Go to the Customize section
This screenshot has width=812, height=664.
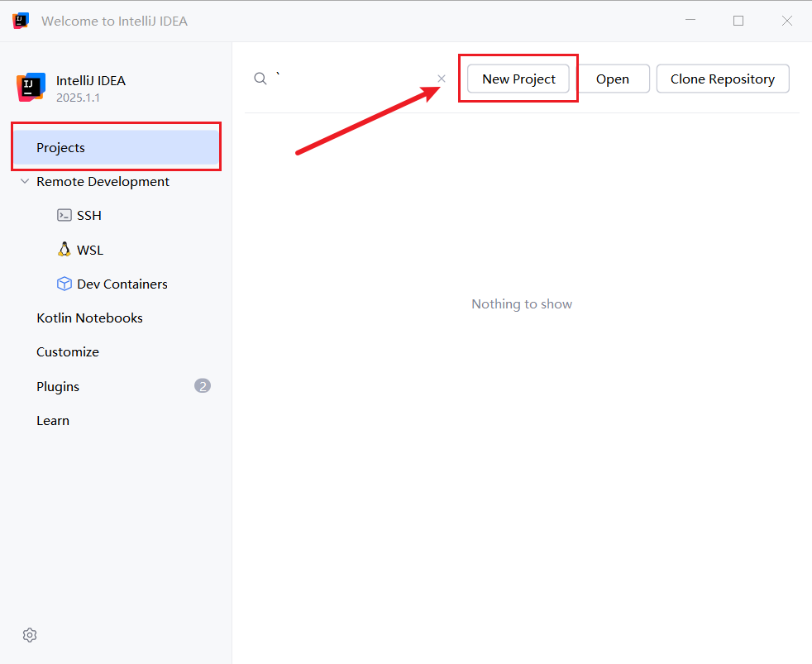pos(68,352)
